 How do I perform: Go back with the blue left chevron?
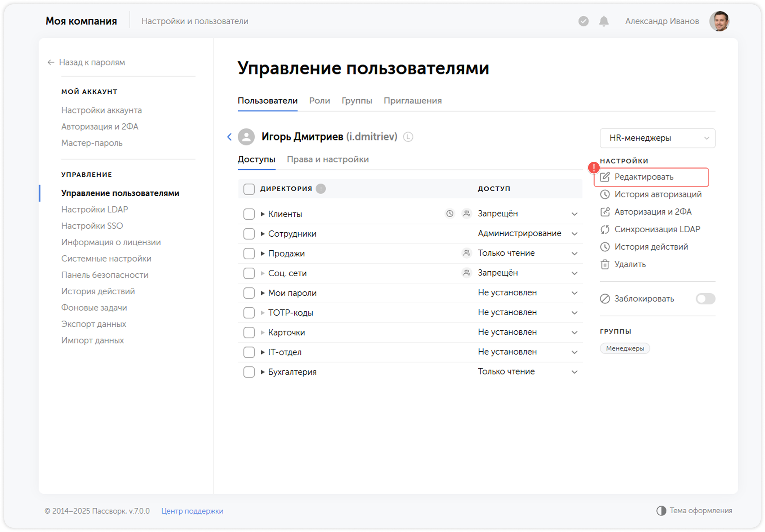point(229,137)
